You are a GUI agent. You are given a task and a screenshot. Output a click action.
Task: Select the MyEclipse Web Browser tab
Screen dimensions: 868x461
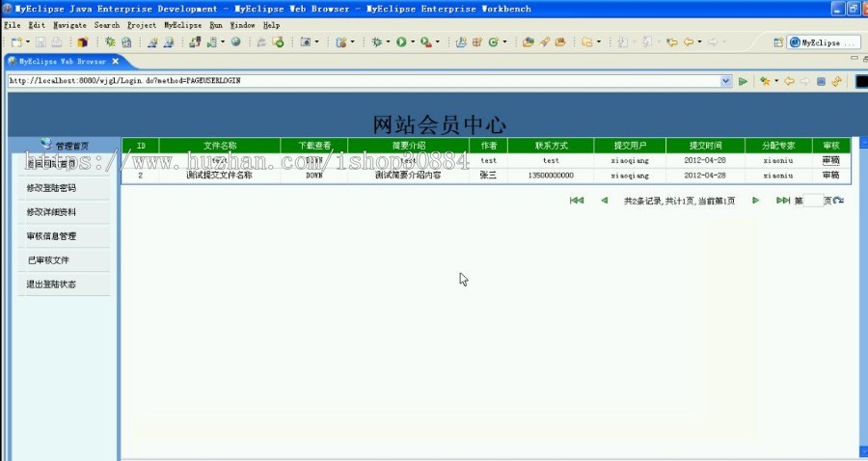62,62
